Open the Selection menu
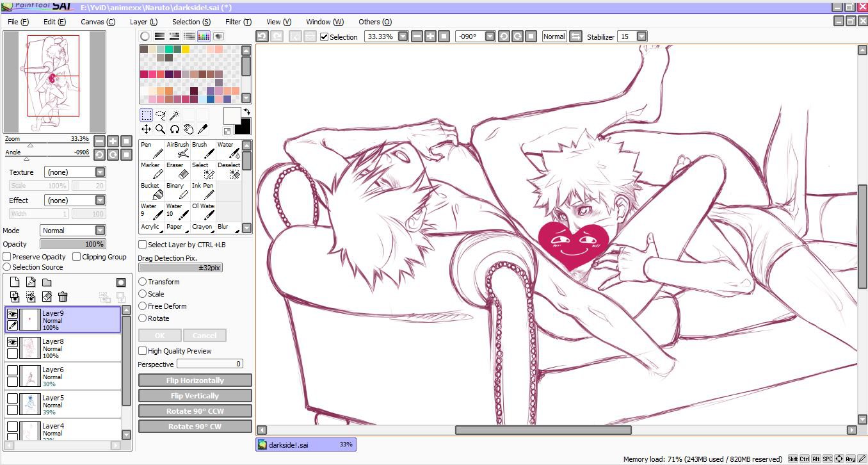868x465 pixels. (x=191, y=22)
